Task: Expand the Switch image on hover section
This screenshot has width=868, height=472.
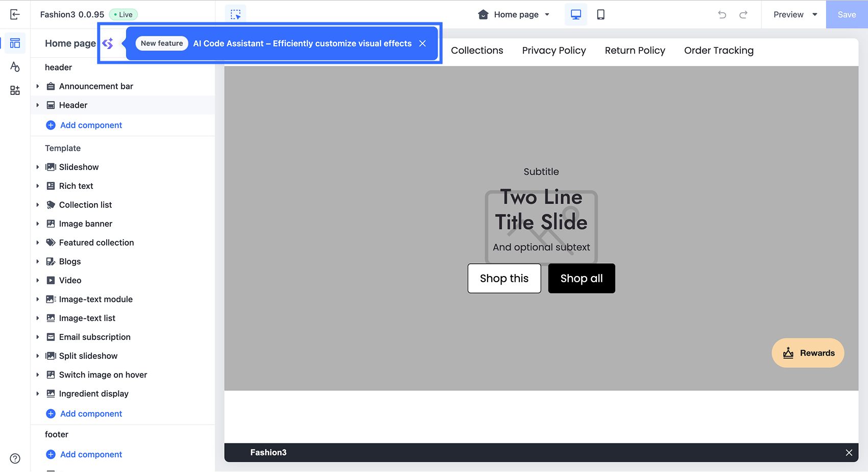Action: pos(37,375)
